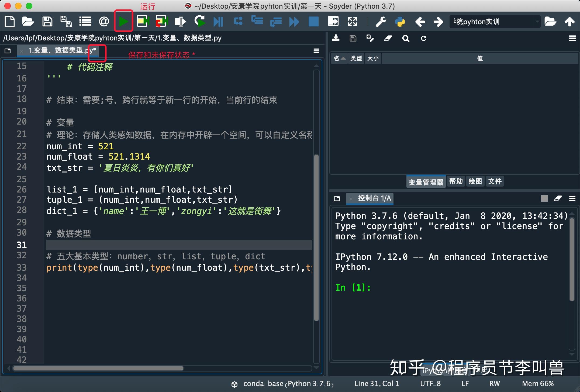Open the editor options hamburger menu
Viewport: 580px width, 392px height.
pos(316,51)
